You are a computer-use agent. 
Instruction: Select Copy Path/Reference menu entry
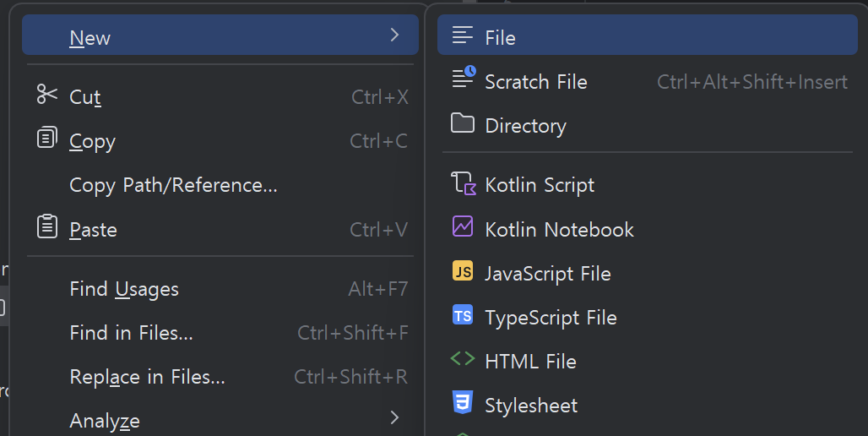click(173, 185)
